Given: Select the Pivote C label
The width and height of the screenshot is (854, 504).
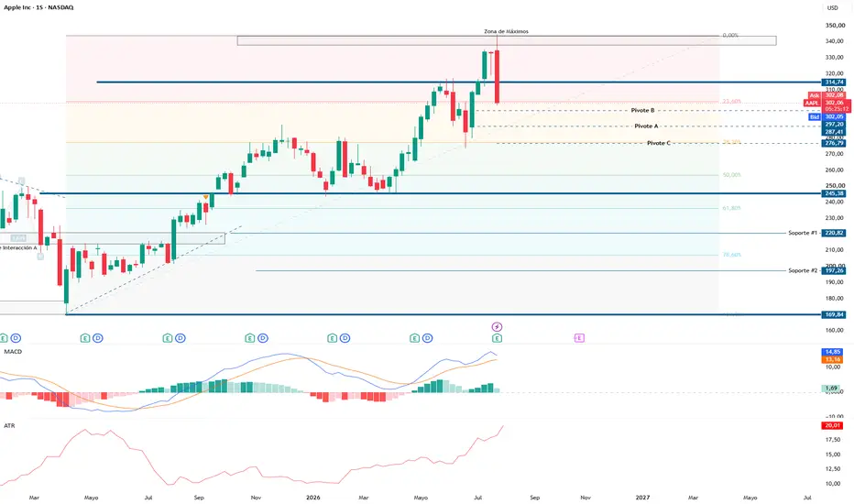Looking at the screenshot, I should pyautogui.click(x=659, y=143).
